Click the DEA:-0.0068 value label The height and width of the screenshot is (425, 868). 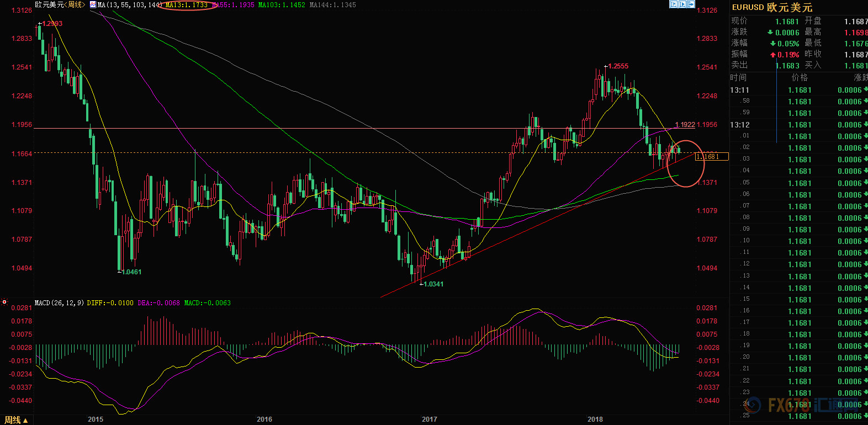coord(158,302)
